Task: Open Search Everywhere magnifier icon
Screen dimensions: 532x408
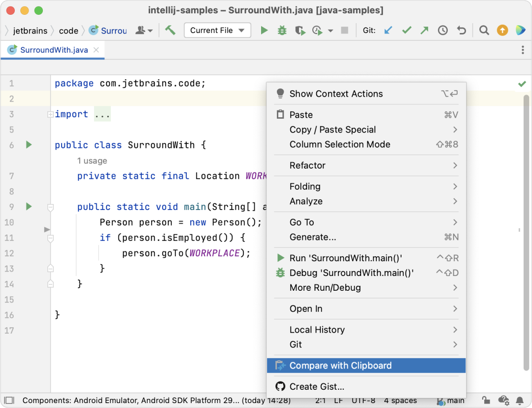Action: pyautogui.click(x=484, y=30)
